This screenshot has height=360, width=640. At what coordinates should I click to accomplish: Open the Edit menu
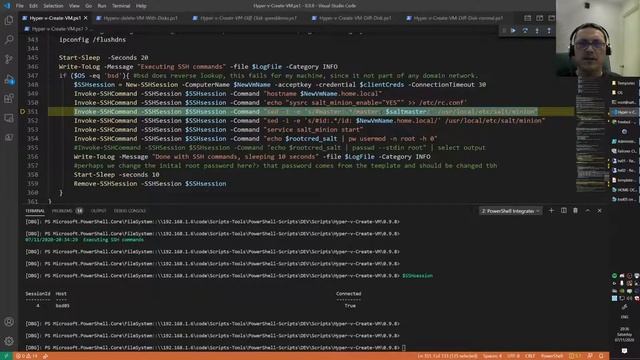point(33,6)
